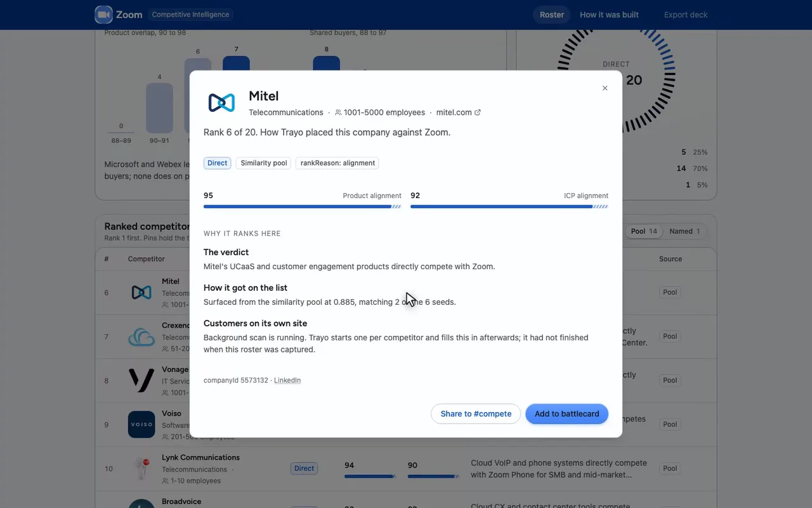Click the Similarity pool tag
812x508 pixels.
click(264, 163)
